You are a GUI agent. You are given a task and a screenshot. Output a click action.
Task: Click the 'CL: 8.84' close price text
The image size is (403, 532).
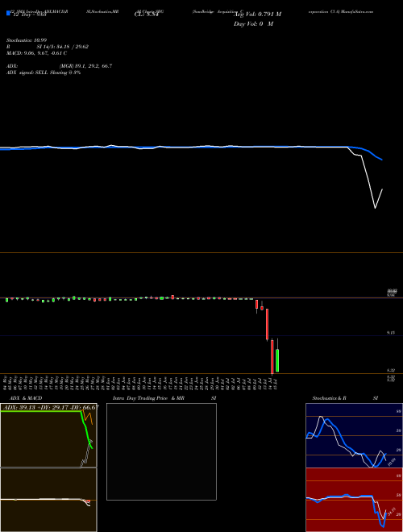(x=146, y=15)
